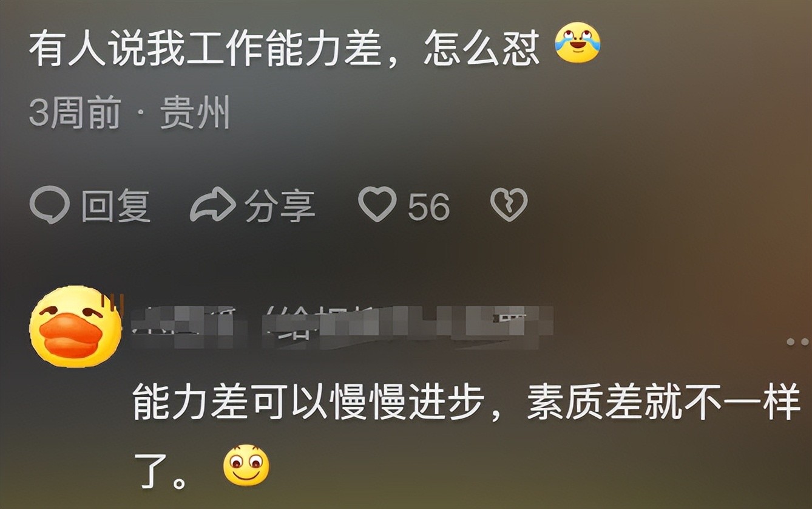The width and height of the screenshot is (812, 509).
Task: Click the like count 56
Action: pos(428,207)
